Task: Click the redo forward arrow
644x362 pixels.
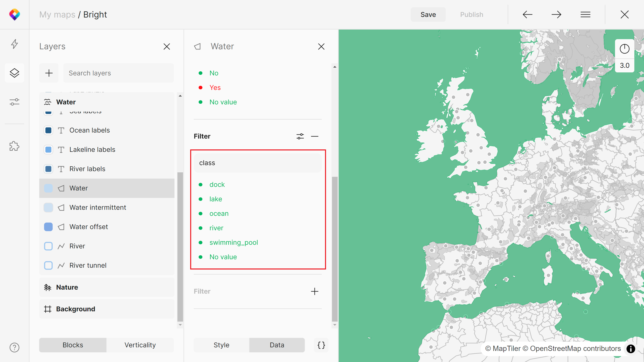Action: click(x=556, y=14)
